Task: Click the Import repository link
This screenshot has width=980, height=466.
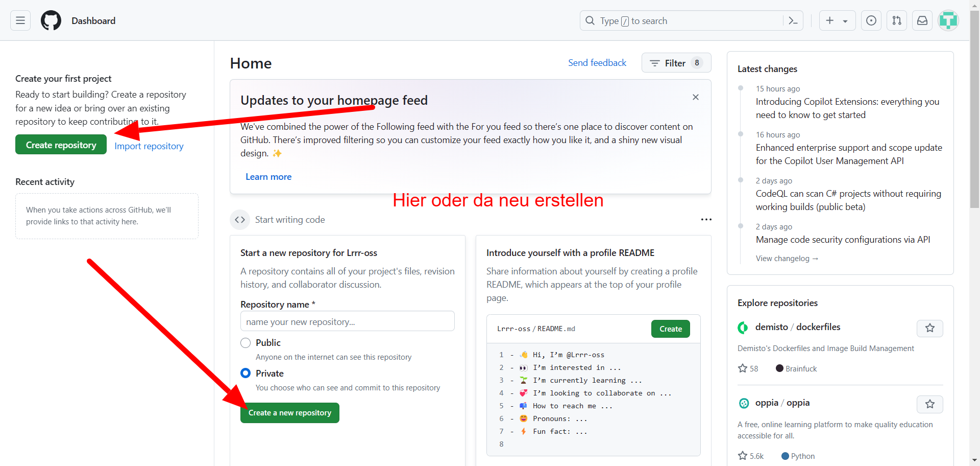Action: 149,146
